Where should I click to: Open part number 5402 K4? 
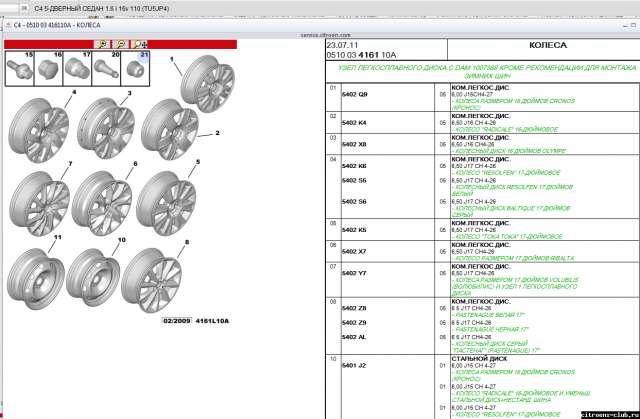[x=355, y=122]
